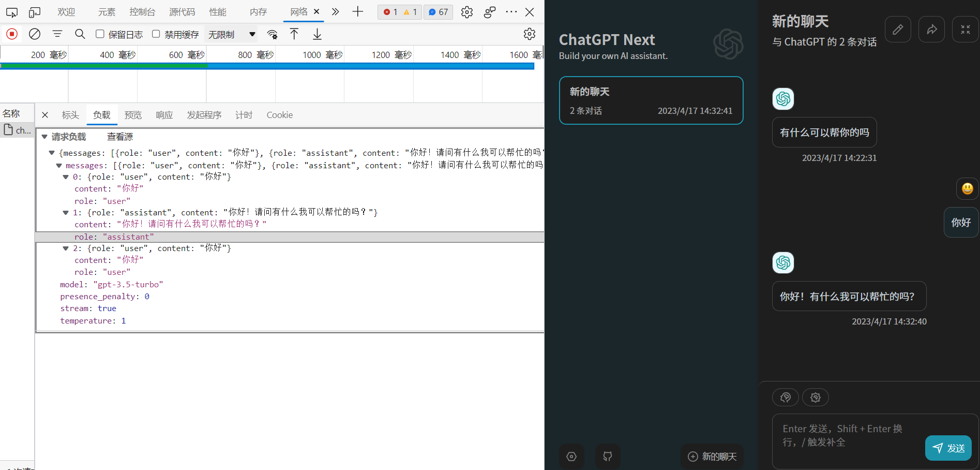Viewport: 980px width, 470px height.
Task: Import HAR file upload arrow
Action: point(294,34)
